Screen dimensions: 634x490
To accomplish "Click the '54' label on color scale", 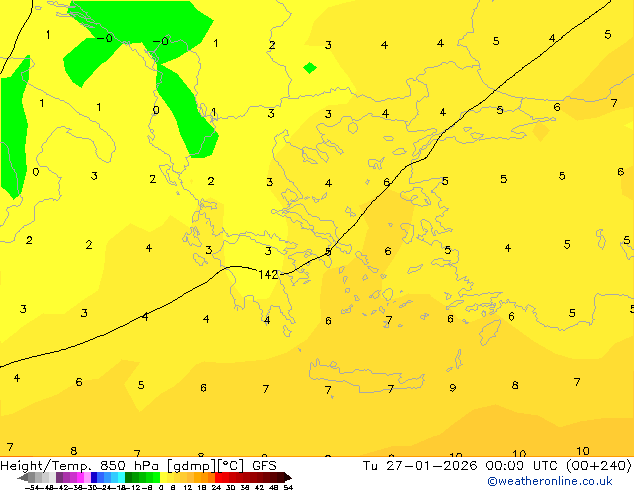I will click(288, 487).
